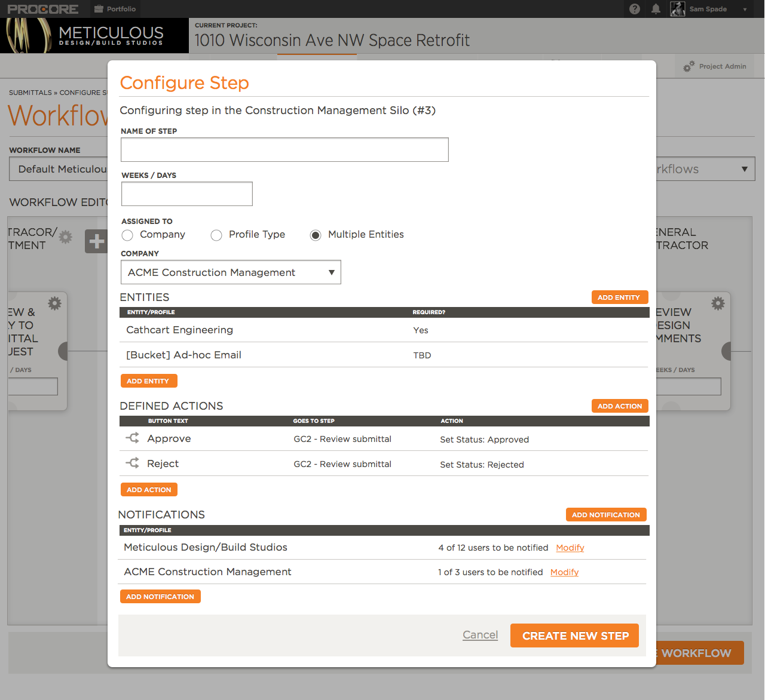Click Add Action button above the actions table
The height and width of the screenshot is (700, 765).
tap(620, 406)
